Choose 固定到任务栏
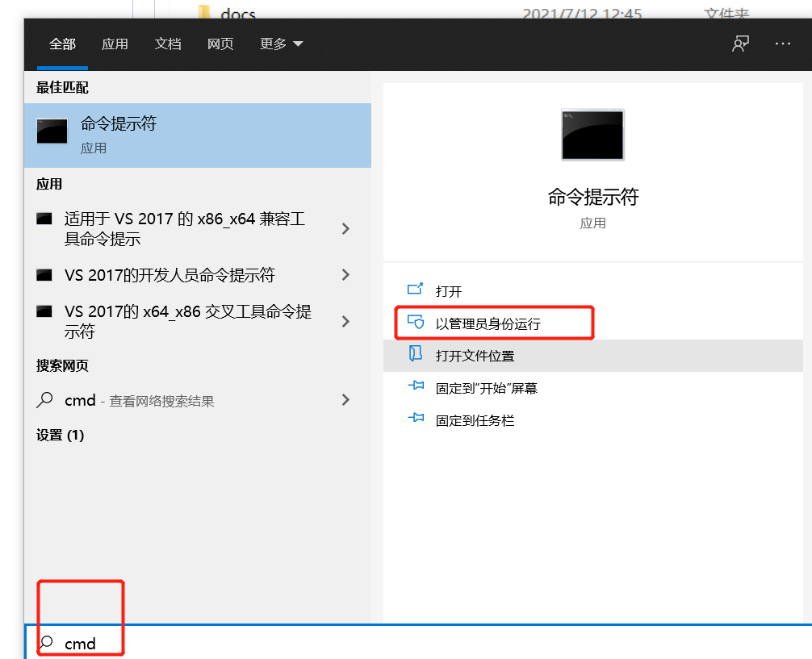The image size is (812, 659). 593,419
